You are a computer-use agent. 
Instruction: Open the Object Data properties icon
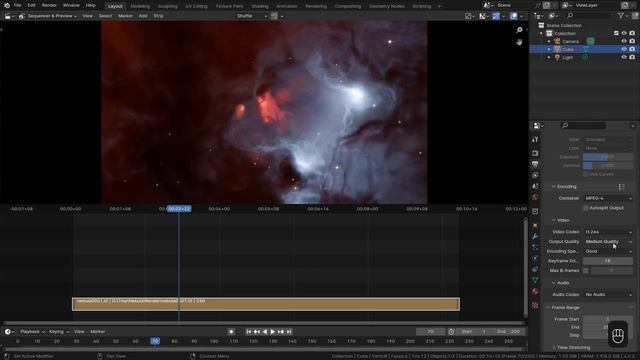point(535,280)
